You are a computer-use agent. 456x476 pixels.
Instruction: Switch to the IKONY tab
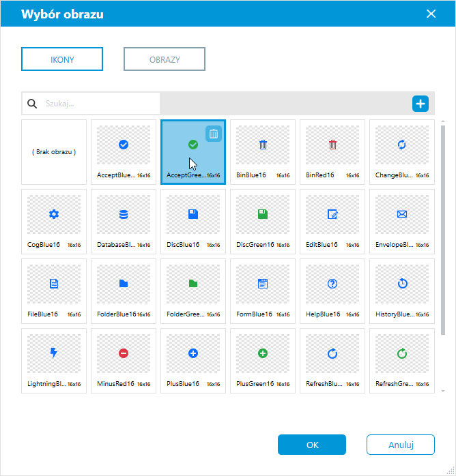coord(62,59)
